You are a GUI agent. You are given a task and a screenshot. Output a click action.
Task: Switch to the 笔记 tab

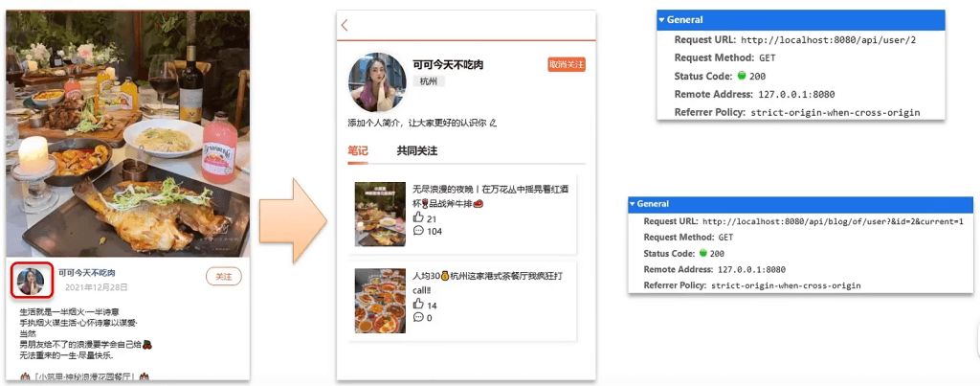click(357, 150)
